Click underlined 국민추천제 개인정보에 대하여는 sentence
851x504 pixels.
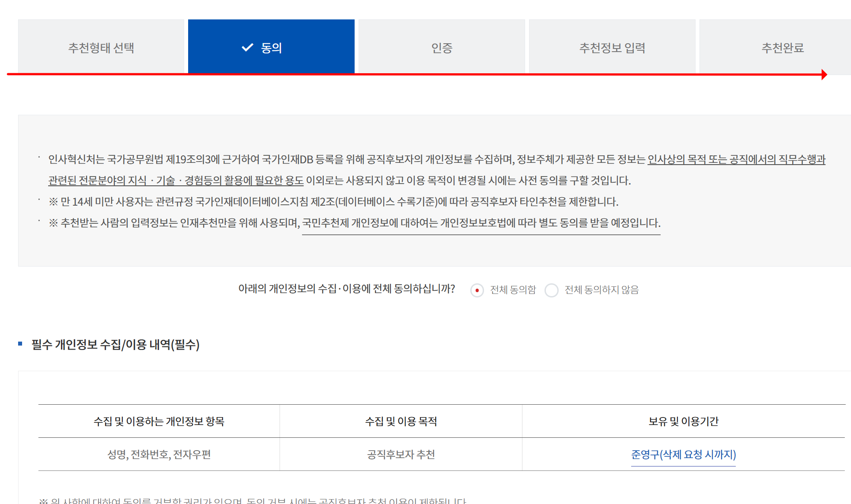coord(481,223)
